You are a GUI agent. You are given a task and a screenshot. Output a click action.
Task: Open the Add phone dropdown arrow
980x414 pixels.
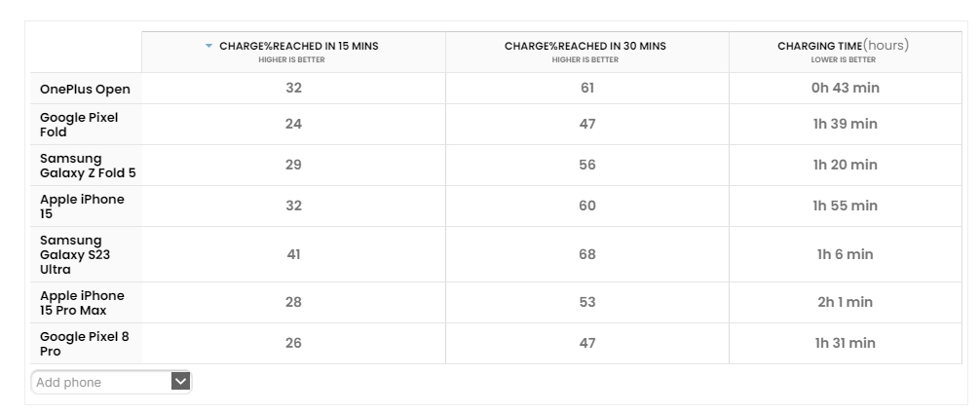coord(180,382)
